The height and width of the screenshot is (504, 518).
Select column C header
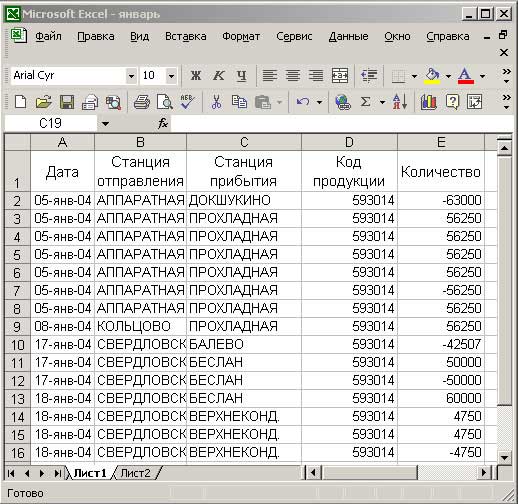pos(244,142)
